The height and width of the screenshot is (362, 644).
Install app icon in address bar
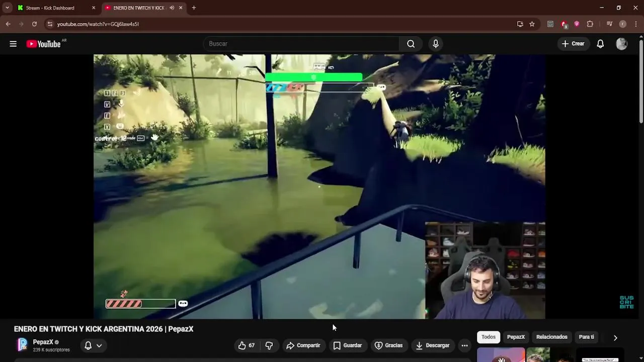520,24
